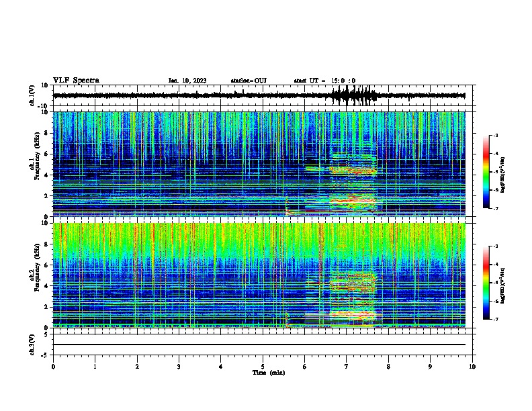Click the time axis tick label "7"
The height and width of the screenshot is (411, 532).
(x=347, y=367)
